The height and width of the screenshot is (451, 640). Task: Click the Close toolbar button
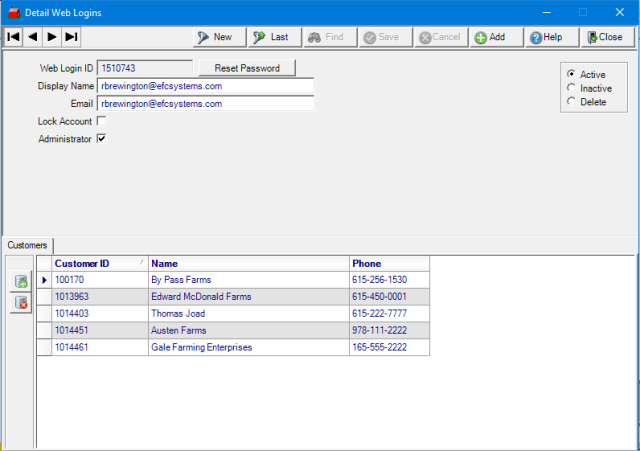(x=606, y=37)
